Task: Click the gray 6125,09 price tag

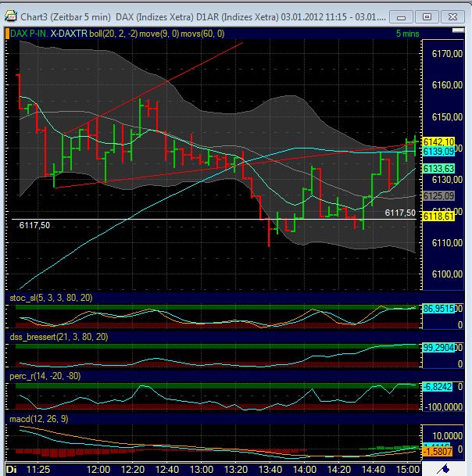Action: click(438, 196)
